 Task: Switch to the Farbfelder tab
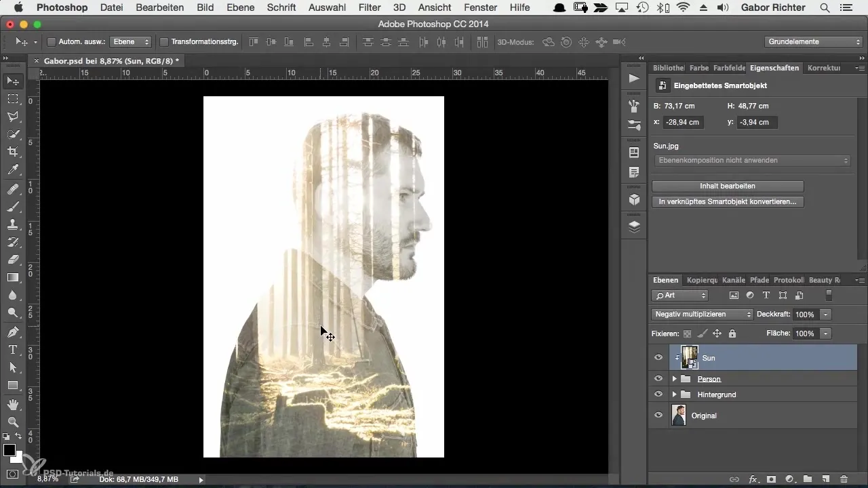coord(729,68)
